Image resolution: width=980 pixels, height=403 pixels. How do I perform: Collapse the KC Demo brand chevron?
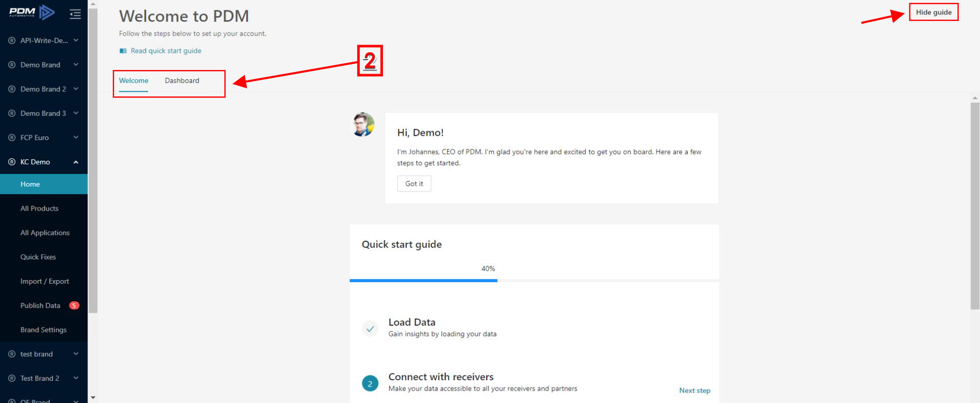pyautogui.click(x=76, y=162)
